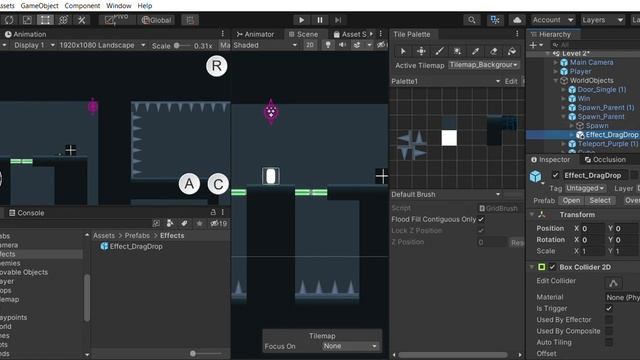Viewport: 640px width, 360px height.
Task: Disable the Box Collider 2D component checkbox
Action: (x=552, y=267)
